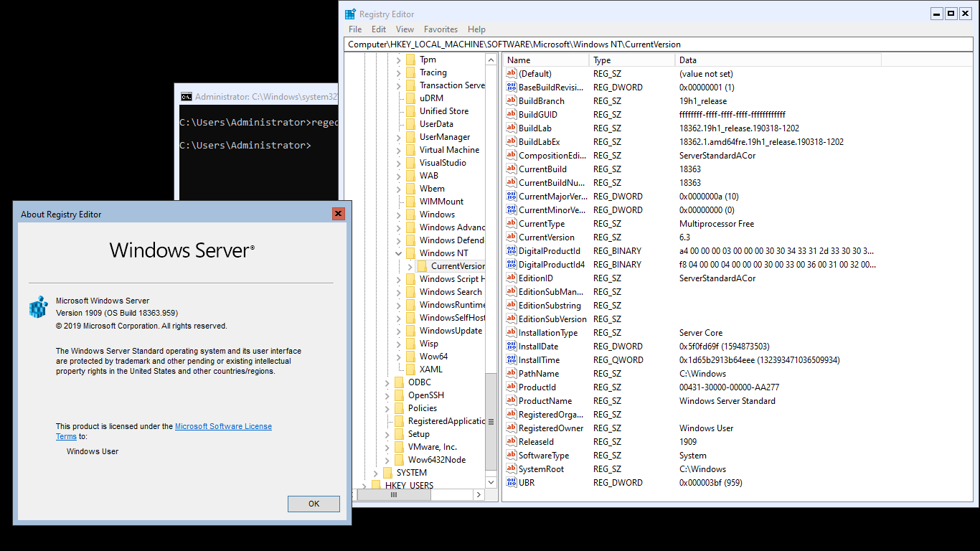Select the OpenSSH key in the tree
This screenshot has width=980, height=551.
[426, 395]
